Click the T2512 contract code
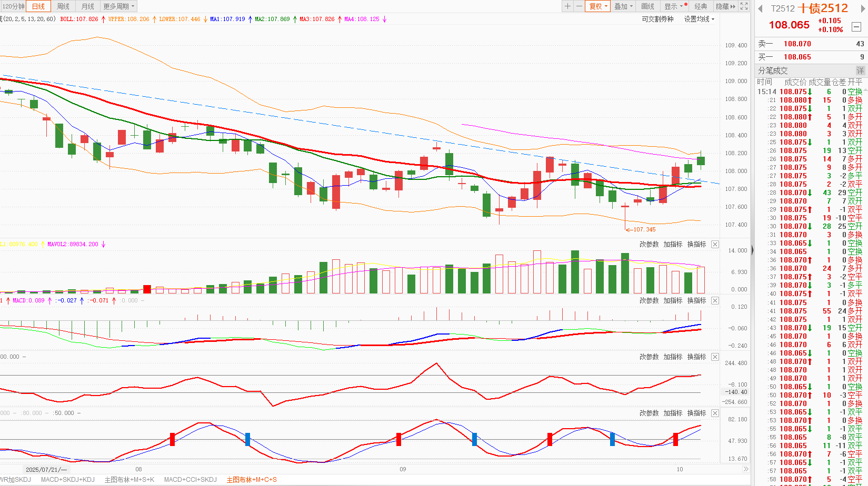 [x=783, y=9]
